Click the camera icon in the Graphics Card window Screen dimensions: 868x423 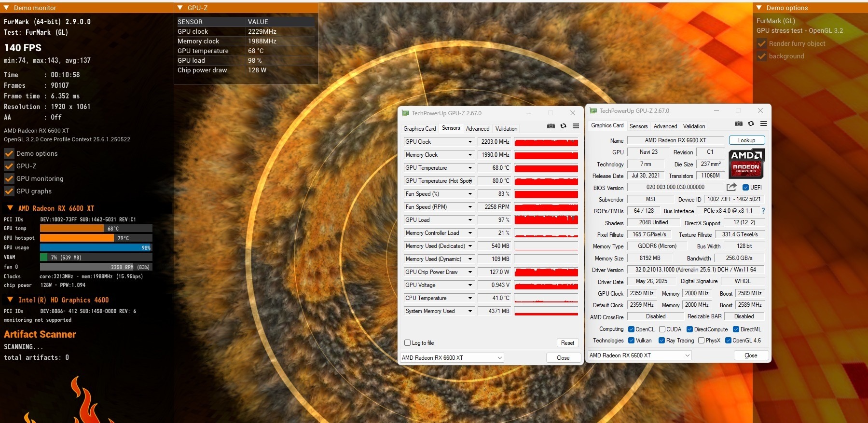click(x=738, y=123)
